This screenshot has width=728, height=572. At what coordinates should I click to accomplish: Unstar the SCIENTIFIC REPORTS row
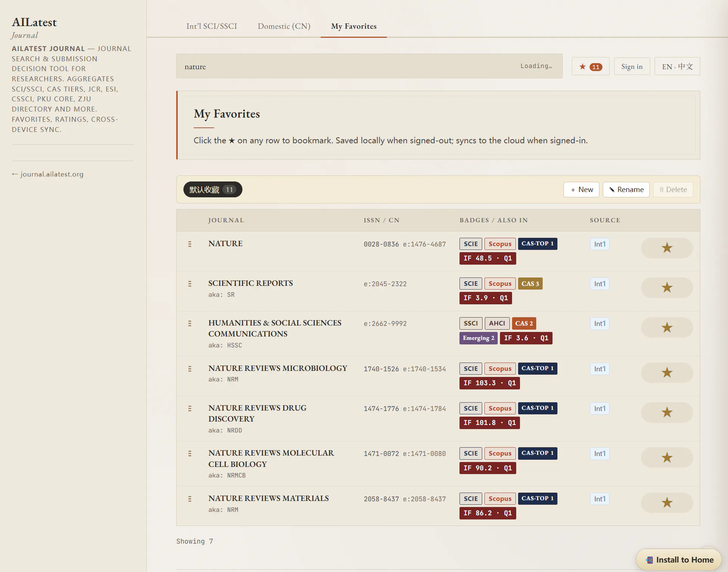click(x=667, y=287)
